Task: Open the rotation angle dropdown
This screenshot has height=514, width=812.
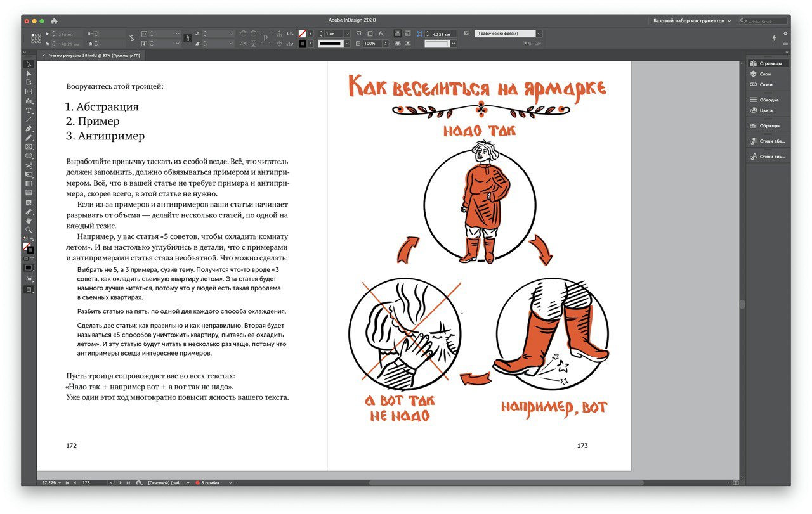Action: point(231,34)
